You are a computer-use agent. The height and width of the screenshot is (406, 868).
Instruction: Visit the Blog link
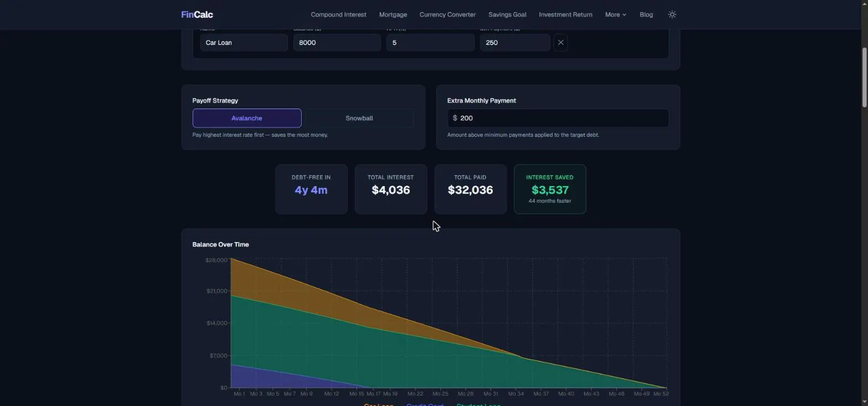tap(646, 14)
